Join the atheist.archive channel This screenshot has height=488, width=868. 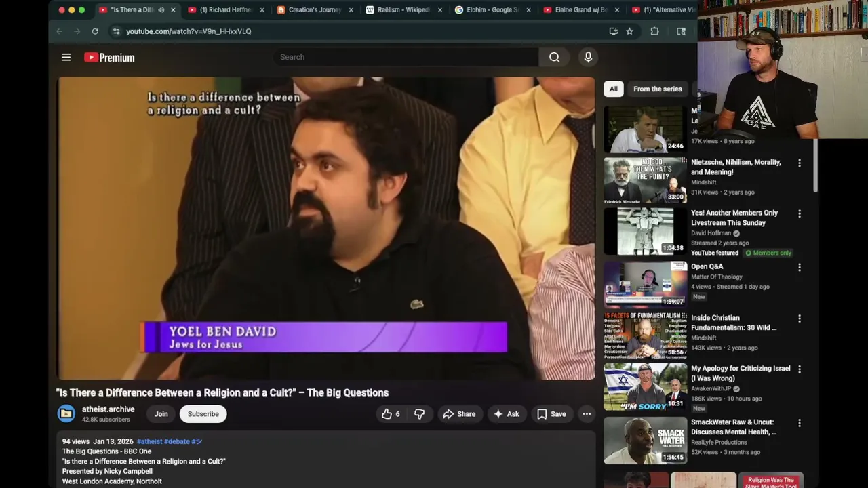click(161, 414)
